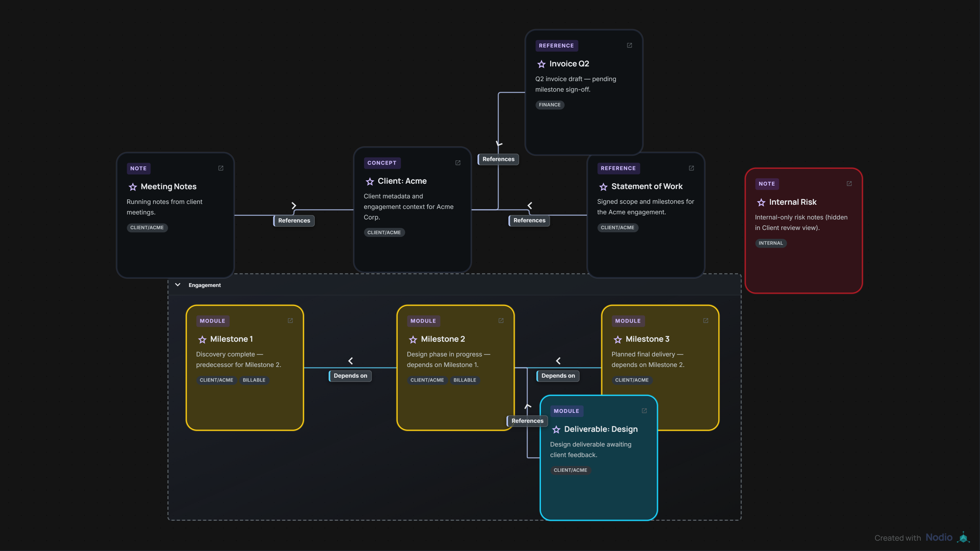Viewport: 980px width, 551px height.
Task: Click the References label below Invoice Q2
Action: pos(498,159)
